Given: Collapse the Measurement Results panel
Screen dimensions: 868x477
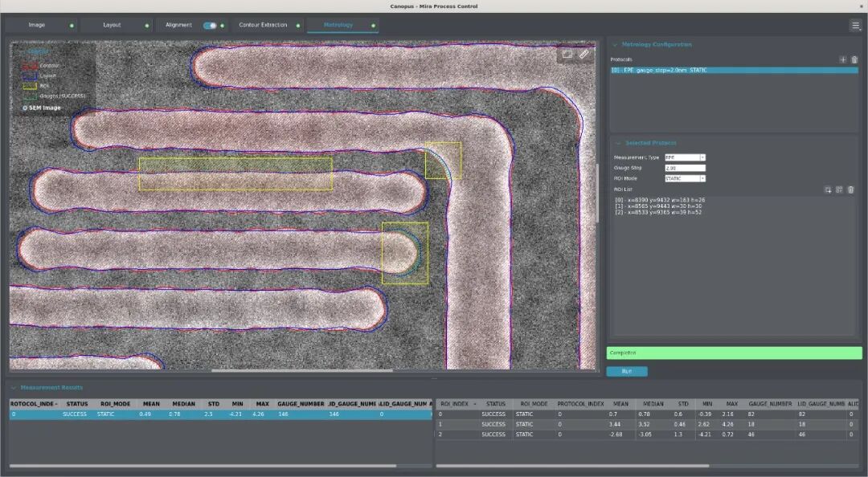Looking at the screenshot, I should (x=14, y=388).
